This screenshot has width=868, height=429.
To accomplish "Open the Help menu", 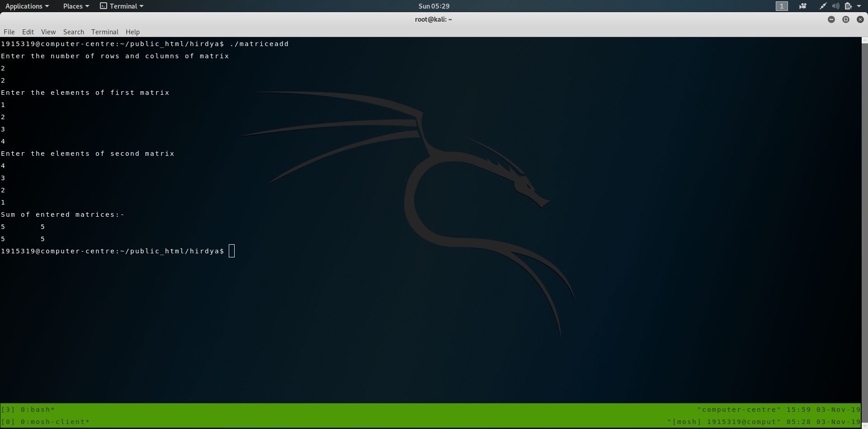I will click(133, 32).
